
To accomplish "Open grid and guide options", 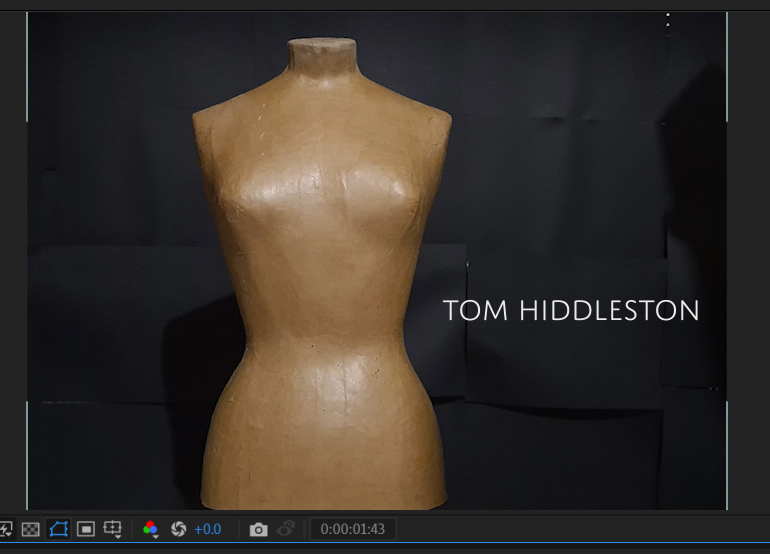I will 112,529.
